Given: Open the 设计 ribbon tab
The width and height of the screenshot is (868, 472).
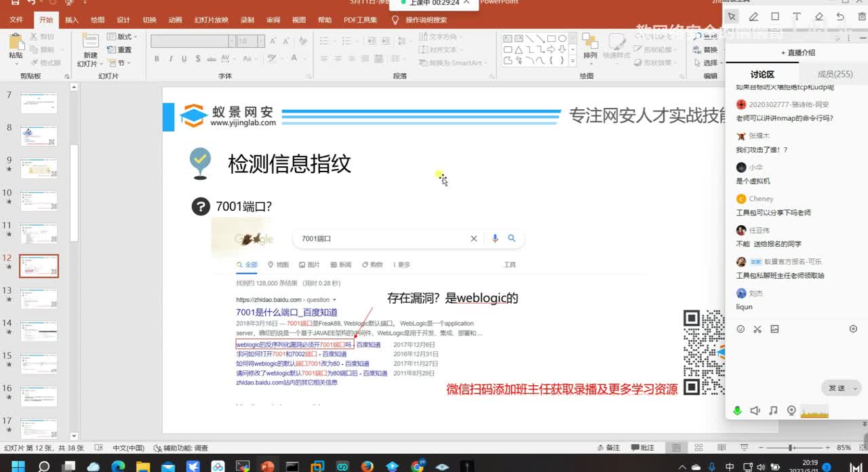Looking at the screenshot, I should pyautogui.click(x=123, y=20).
